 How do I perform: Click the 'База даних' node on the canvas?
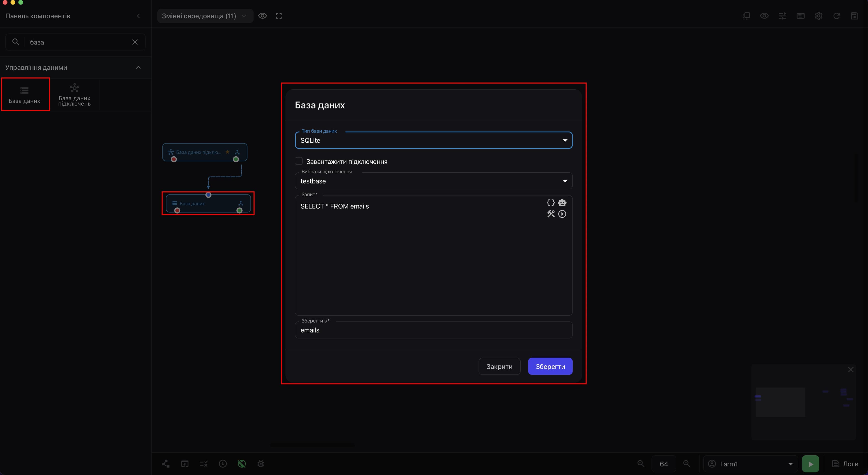pyautogui.click(x=208, y=203)
